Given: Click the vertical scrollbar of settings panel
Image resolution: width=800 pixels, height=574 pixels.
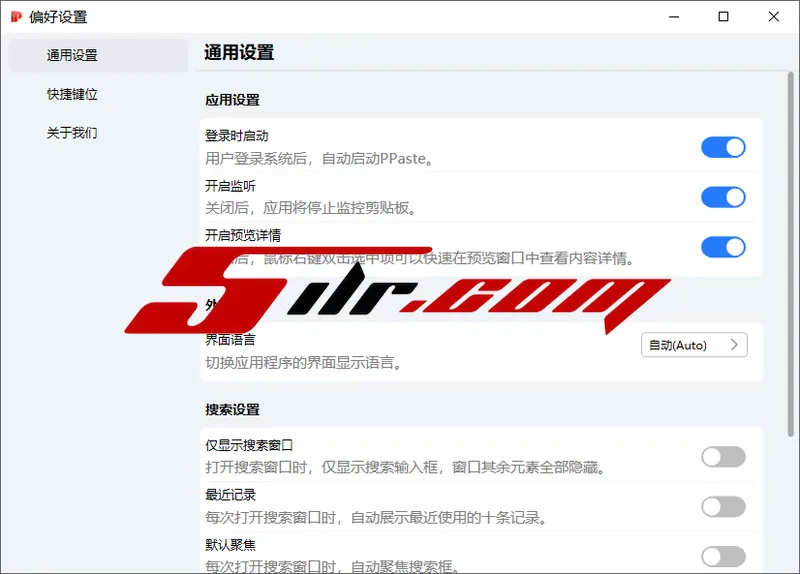Looking at the screenshot, I should [x=790, y=254].
